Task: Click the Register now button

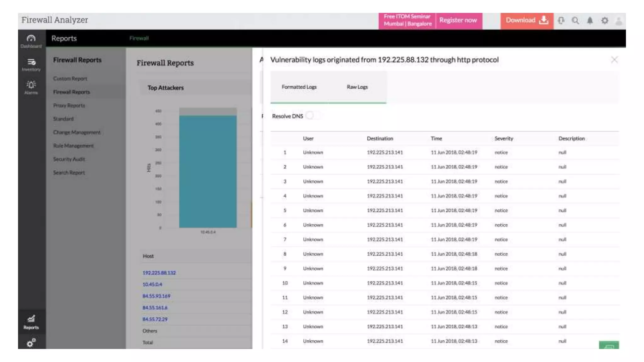Action: click(x=458, y=20)
